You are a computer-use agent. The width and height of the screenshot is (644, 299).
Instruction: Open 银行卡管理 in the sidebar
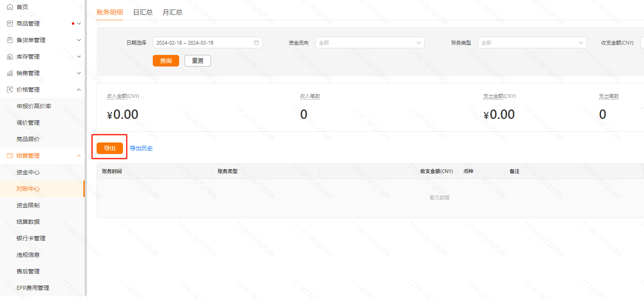[31, 238]
